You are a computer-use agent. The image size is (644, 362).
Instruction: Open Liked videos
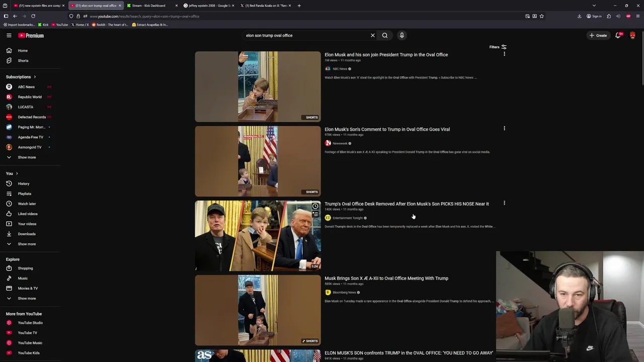pos(27,214)
